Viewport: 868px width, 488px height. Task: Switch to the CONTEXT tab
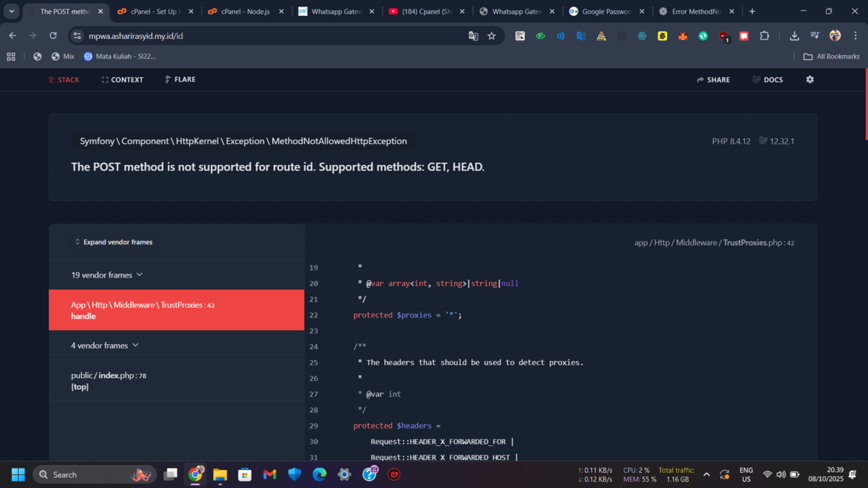[x=122, y=80]
